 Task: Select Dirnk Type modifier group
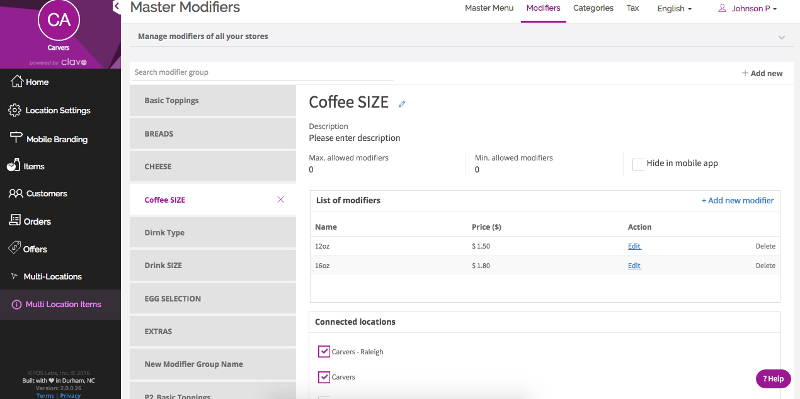pyautogui.click(x=213, y=232)
